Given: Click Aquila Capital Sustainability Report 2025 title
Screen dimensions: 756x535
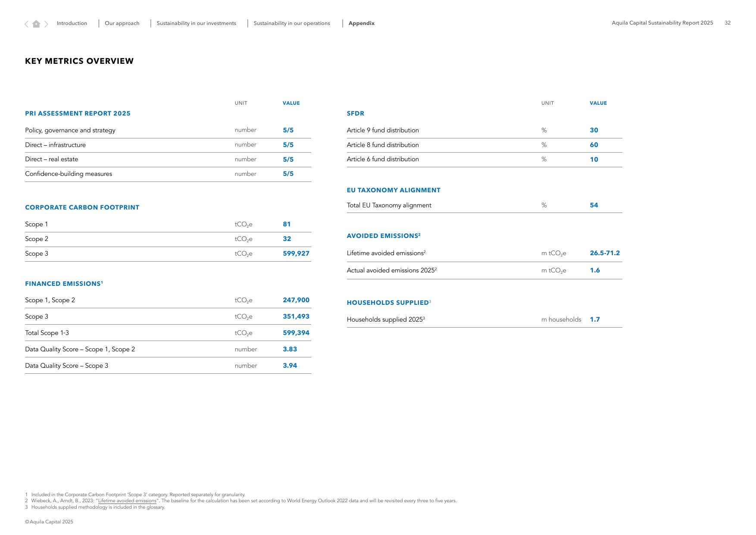Looking at the screenshot, I should [x=662, y=23].
